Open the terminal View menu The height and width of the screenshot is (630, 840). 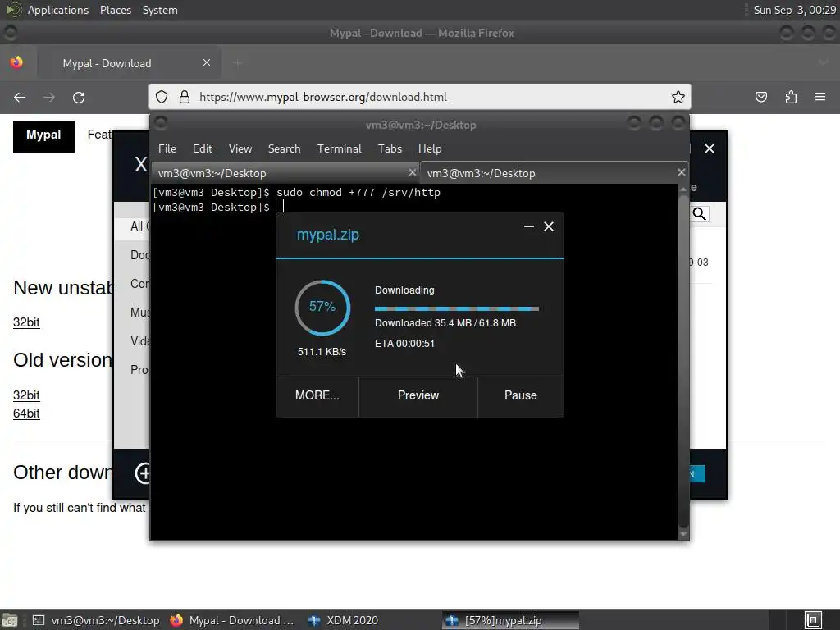coord(240,149)
